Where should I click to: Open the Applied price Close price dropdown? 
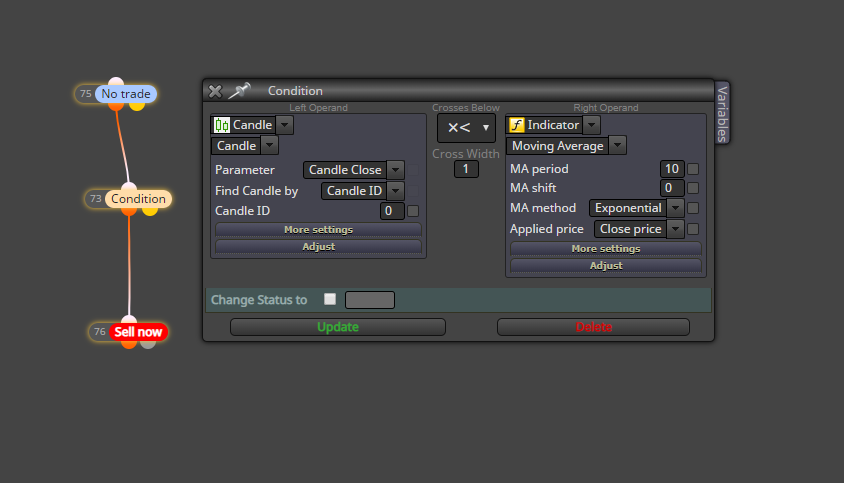click(676, 229)
